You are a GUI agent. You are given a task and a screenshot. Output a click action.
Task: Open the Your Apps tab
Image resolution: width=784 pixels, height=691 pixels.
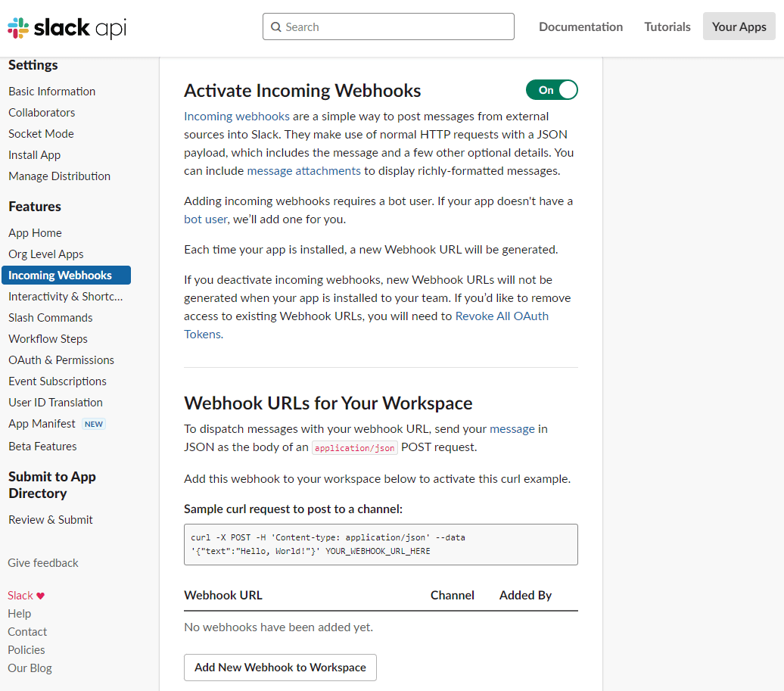[739, 26]
